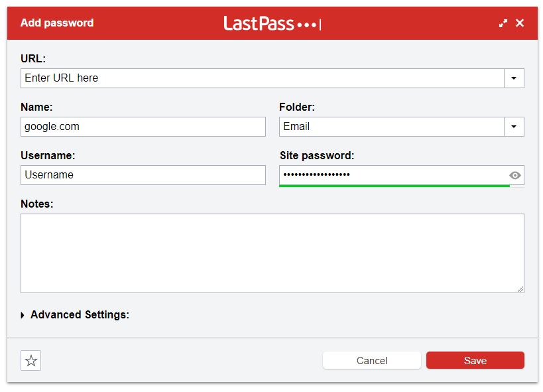This screenshot has height=392, width=543.
Task: Cancel adding the password
Action: (x=371, y=360)
